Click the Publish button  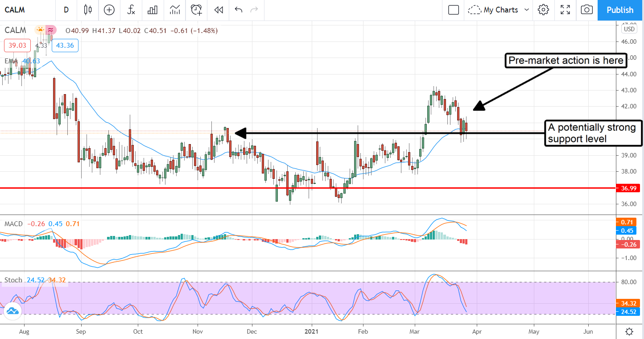[619, 10]
